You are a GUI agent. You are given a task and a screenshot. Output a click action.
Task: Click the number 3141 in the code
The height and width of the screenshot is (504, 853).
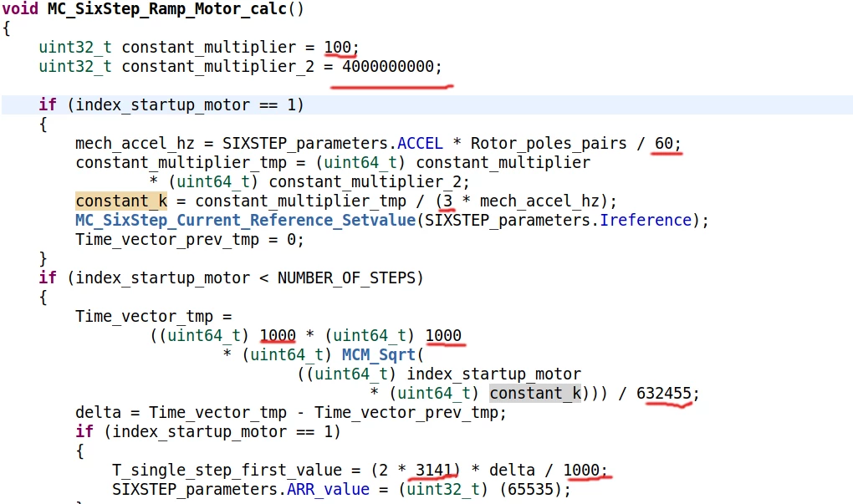(x=433, y=470)
